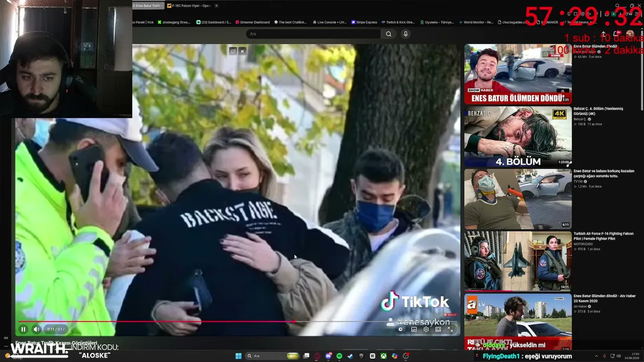Open the taskbar clock and date
644x362 pixels.
631,356
